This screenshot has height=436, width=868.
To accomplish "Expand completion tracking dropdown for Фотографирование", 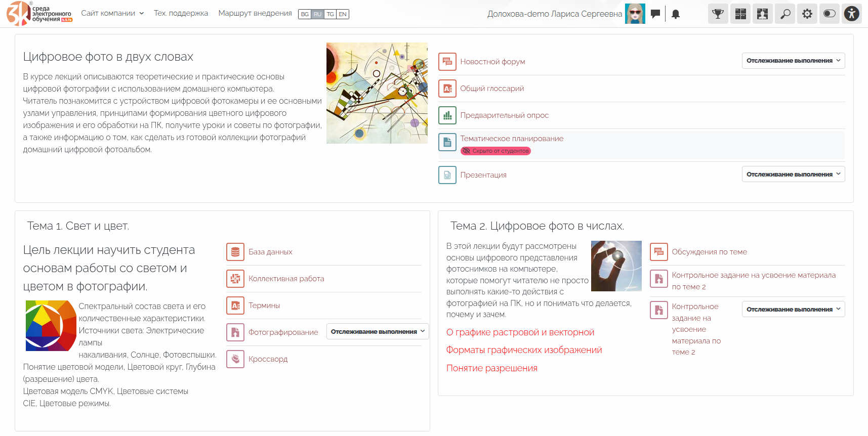I will [x=378, y=332].
